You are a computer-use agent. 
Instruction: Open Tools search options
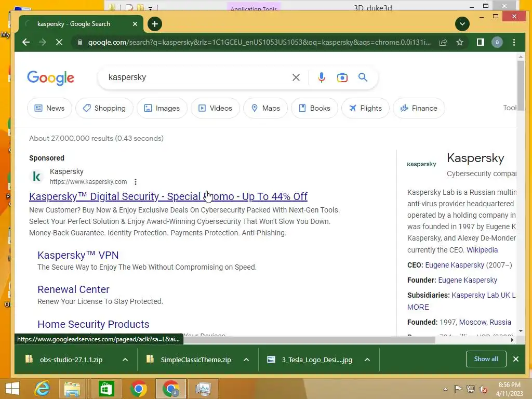click(x=510, y=108)
